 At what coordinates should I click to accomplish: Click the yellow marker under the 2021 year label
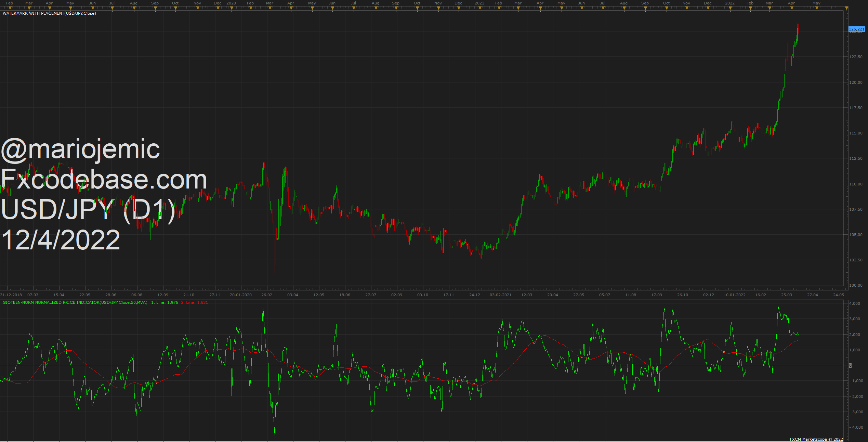[x=480, y=8]
